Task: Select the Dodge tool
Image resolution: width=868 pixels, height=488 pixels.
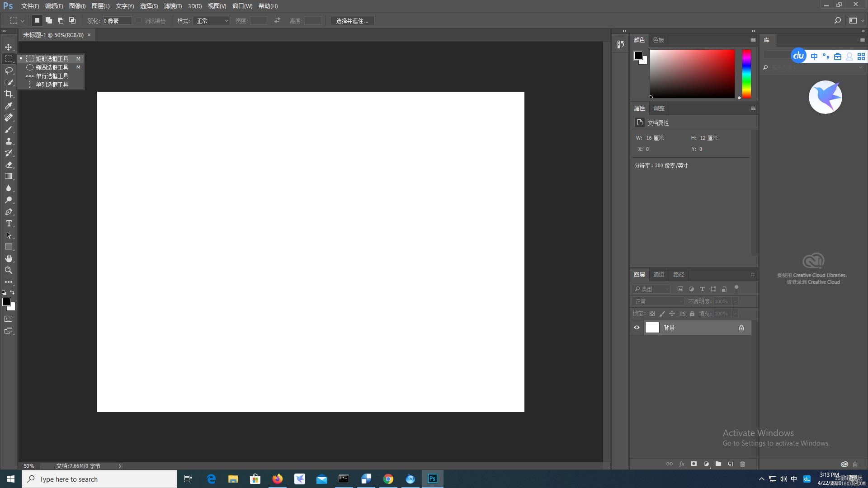Action: (x=9, y=200)
